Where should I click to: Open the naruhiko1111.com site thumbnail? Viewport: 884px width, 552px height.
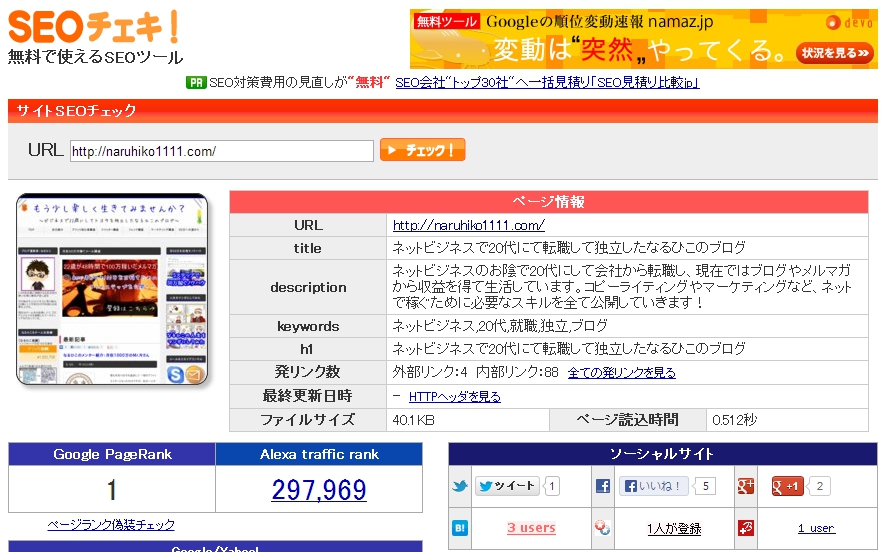pyautogui.click(x=112, y=290)
